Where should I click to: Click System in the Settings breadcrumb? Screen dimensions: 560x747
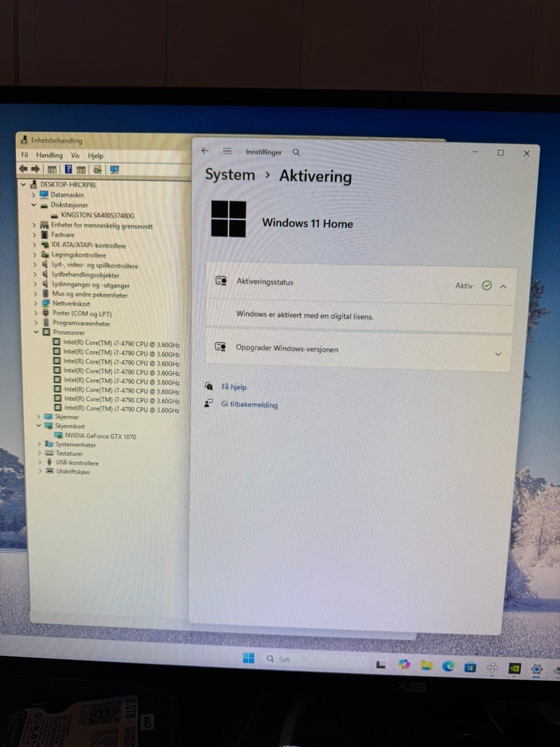click(x=230, y=174)
